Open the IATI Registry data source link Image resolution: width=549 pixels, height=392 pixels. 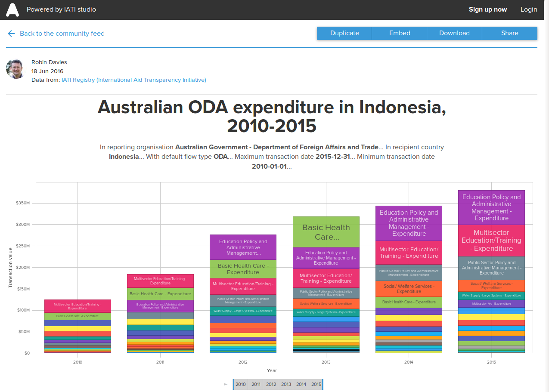133,80
